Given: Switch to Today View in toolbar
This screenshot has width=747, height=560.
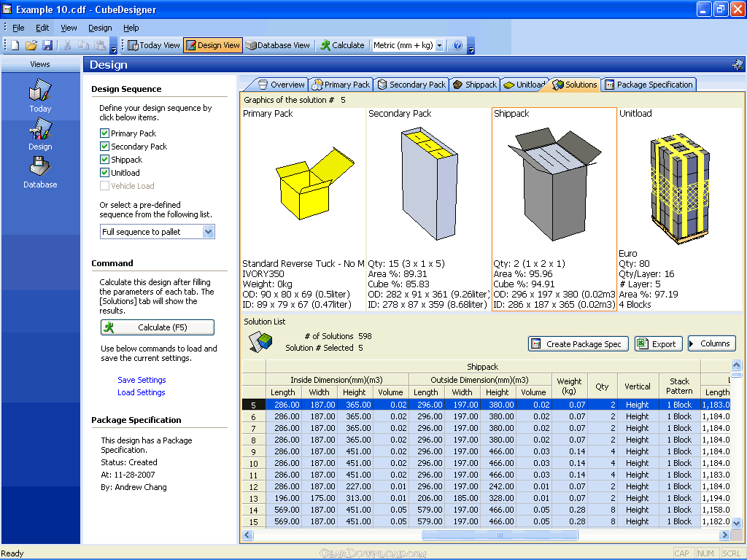Looking at the screenshot, I should coord(153,45).
